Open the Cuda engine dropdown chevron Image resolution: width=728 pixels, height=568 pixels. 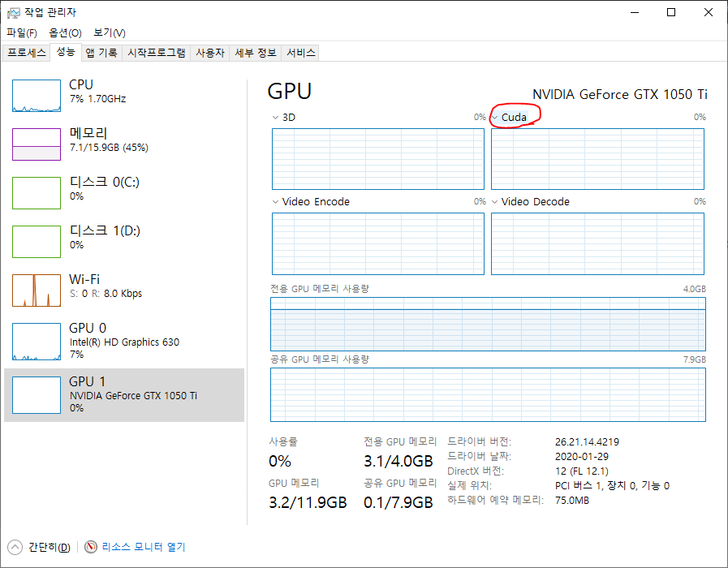(495, 118)
